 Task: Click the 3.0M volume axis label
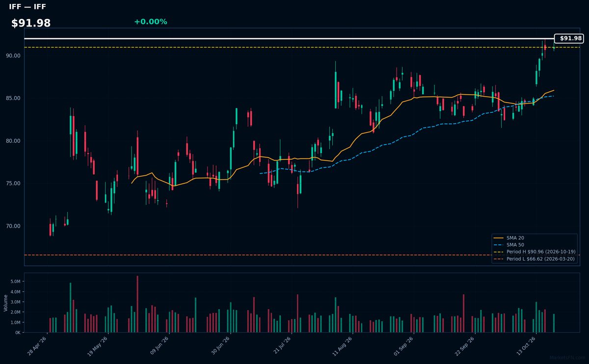pyautogui.click(x=15, y=302)
